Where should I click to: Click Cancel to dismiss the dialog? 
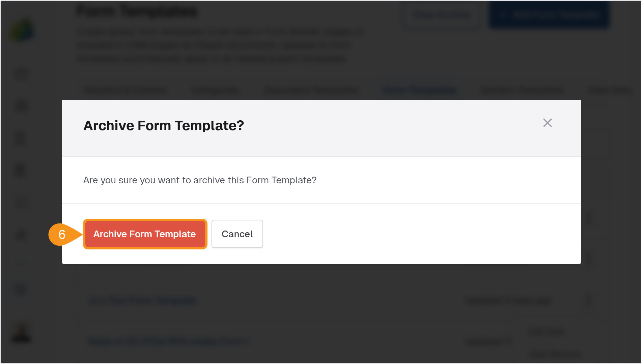tap(237, 234)
